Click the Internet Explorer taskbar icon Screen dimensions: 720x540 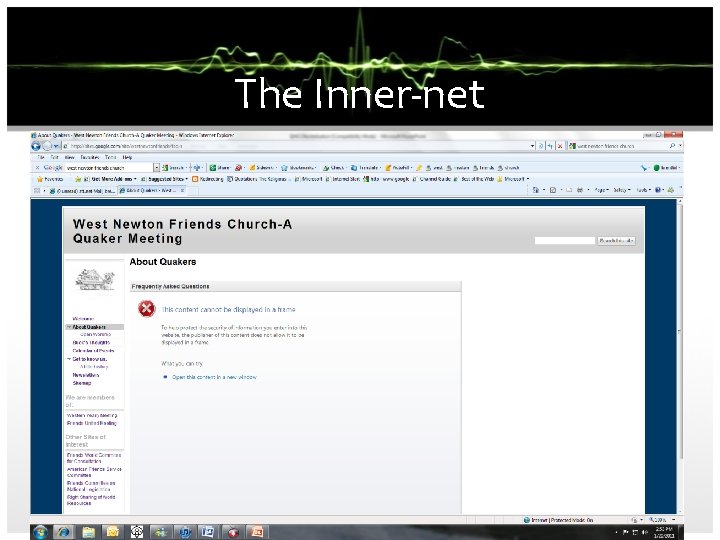63,532
